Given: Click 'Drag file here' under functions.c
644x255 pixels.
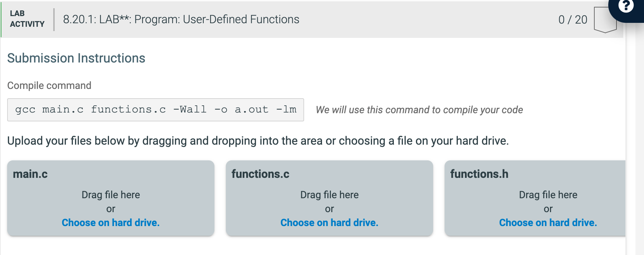Looking at the screenshot, I should (330, 195).
